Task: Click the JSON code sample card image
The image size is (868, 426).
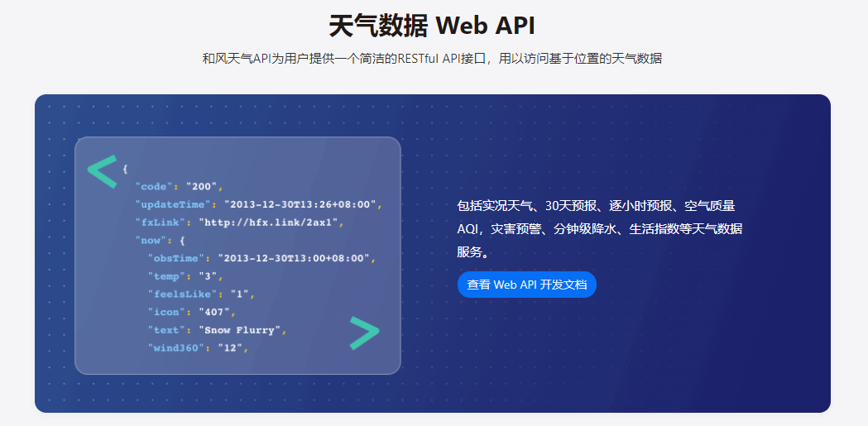Action: (237, 256)
